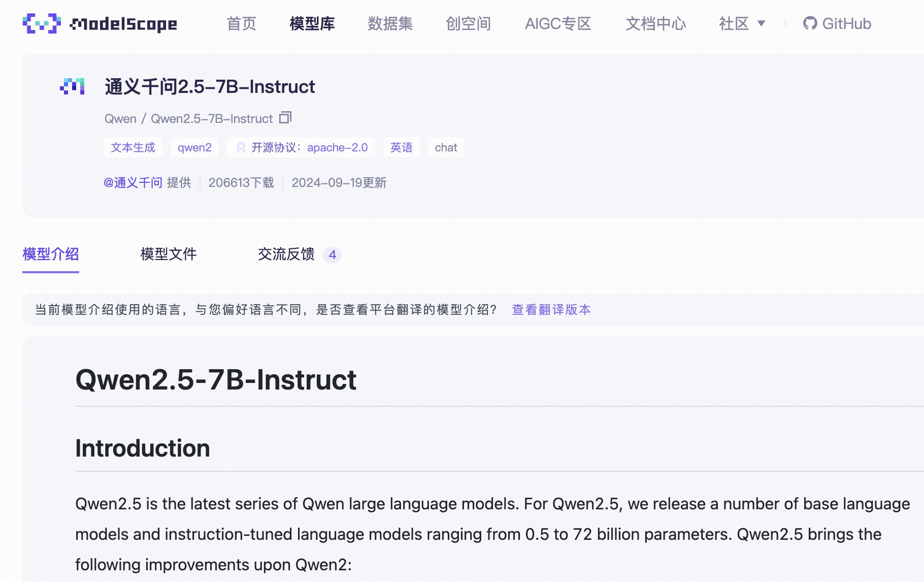
Task: Open the 交流反馈 feedback tab
Action: [286, 254]
